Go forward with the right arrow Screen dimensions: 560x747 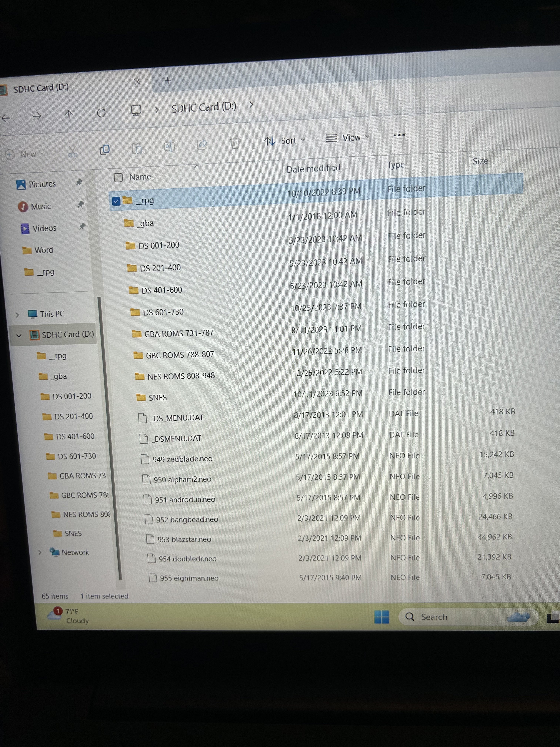pyautogui.click(x=37, y=116)
